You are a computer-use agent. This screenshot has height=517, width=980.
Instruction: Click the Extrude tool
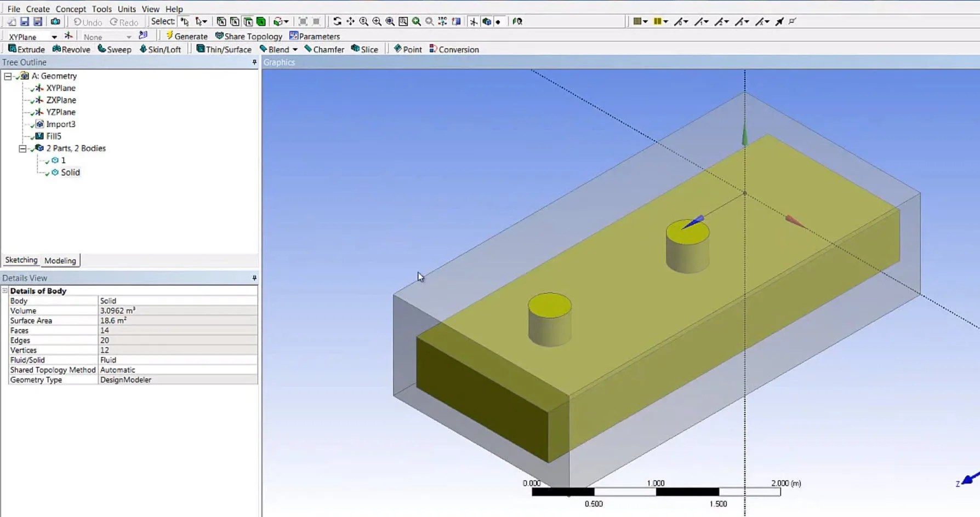click(26, 49)
